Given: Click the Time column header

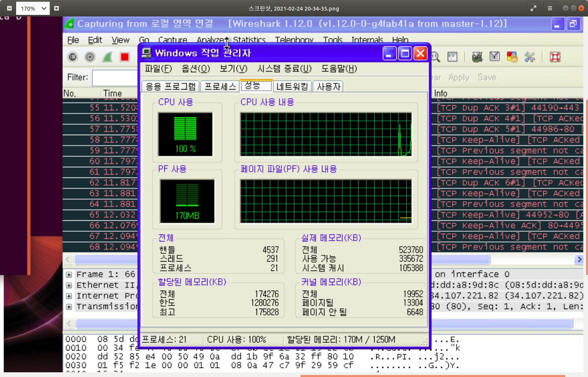Looking at the screenshot, I should [113, 93].
